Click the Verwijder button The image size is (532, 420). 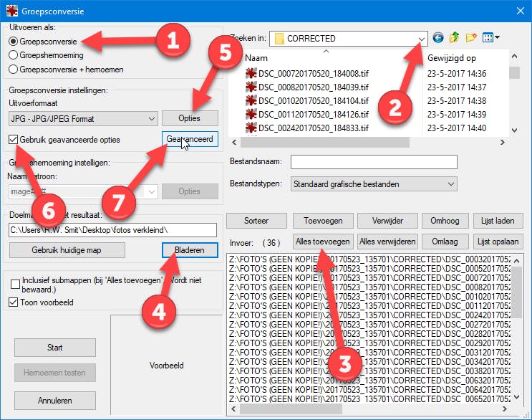[387, 221]
